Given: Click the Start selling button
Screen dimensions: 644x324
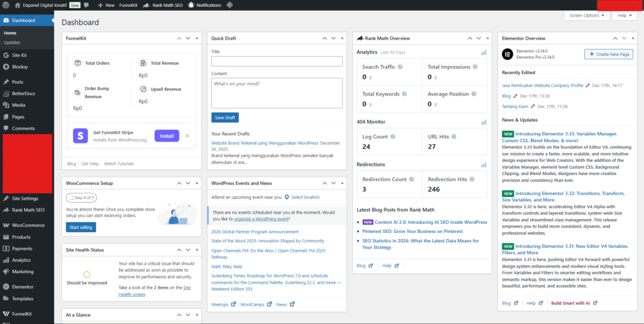Looking at the screenshot, I should click(81, 227).
